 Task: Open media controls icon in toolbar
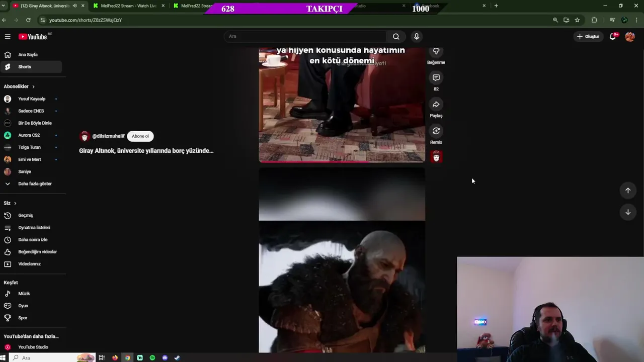(612, 20)
